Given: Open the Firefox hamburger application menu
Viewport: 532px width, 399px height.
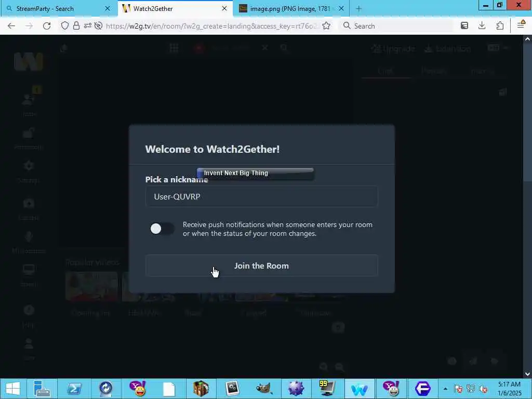Looking at the screenshot, I should [521, 25].
